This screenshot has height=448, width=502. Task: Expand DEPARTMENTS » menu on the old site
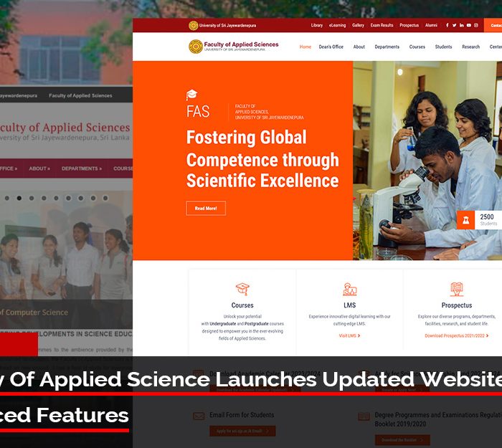pyautogui.click(x=82, y=168)
